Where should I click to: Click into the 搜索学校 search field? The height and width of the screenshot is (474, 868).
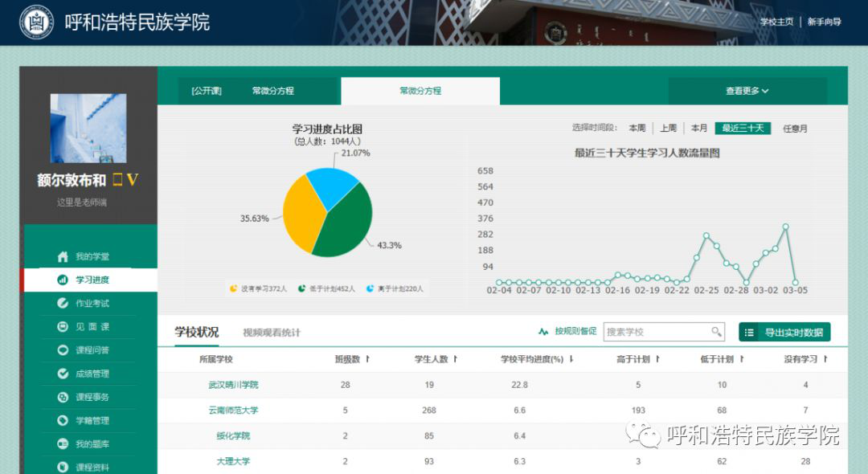coord(655,332)
